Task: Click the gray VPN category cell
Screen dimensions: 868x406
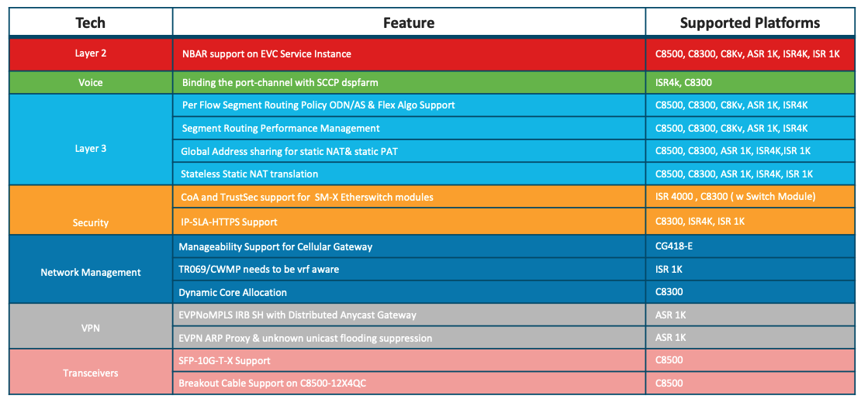Action: [91, 326]
